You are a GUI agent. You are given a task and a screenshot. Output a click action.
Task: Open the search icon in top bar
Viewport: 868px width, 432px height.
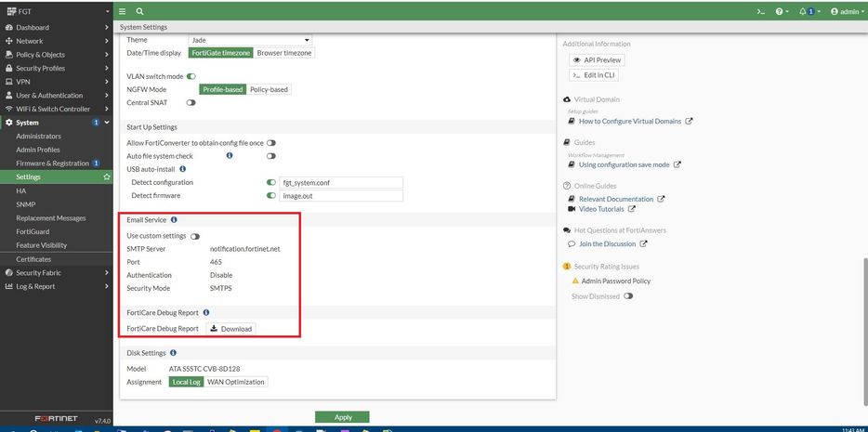(x=139, y=11)
